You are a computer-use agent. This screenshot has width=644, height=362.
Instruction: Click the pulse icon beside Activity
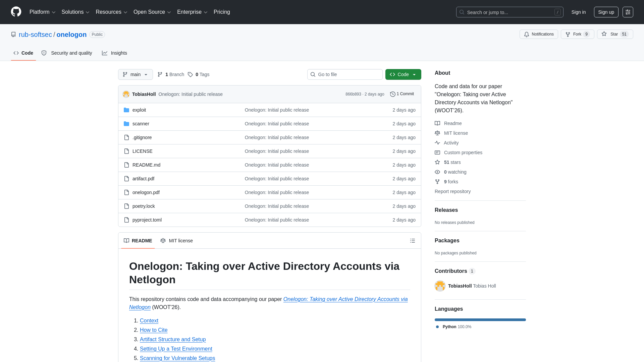[x=437, y=143]
